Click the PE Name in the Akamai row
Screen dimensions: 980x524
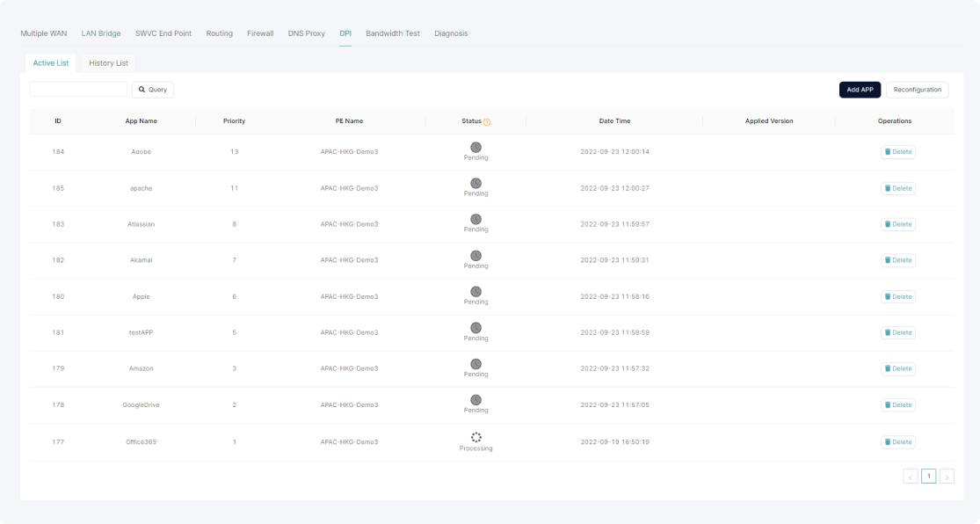click(349, 260)
